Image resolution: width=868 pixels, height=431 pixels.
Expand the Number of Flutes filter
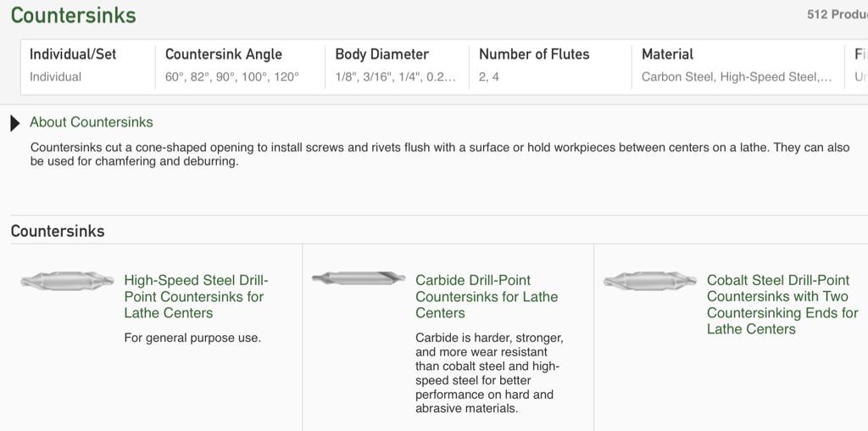(x=550, y=66)
